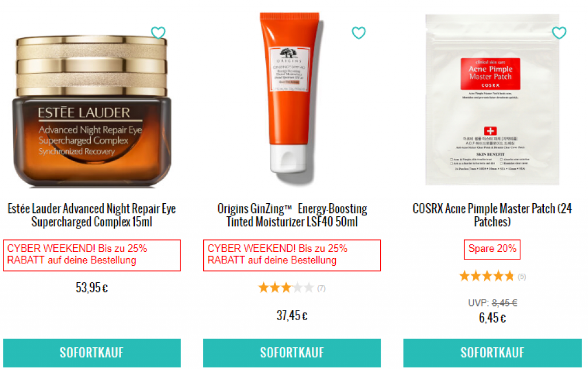
Task: View the orange Origins tube product photo
Action: (x=291, y=98)
